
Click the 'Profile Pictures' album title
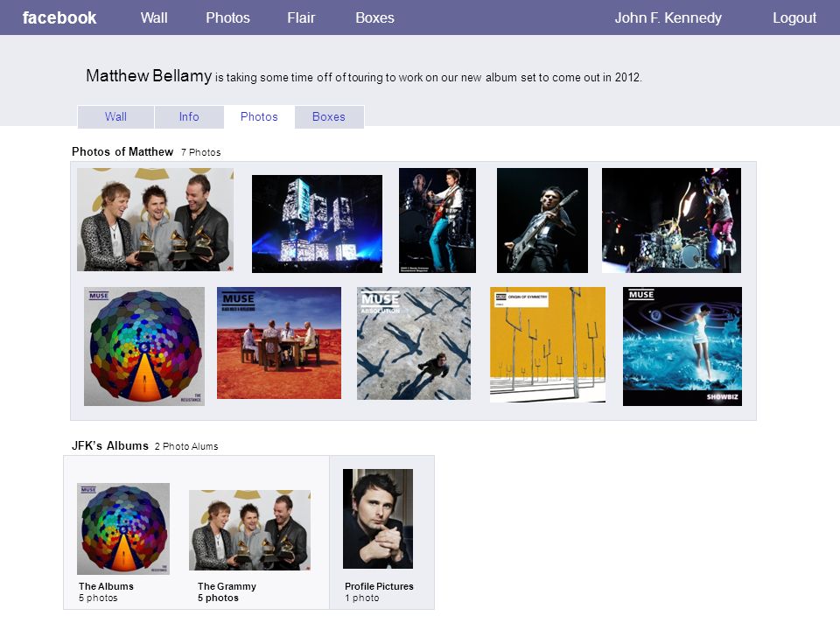379,586
